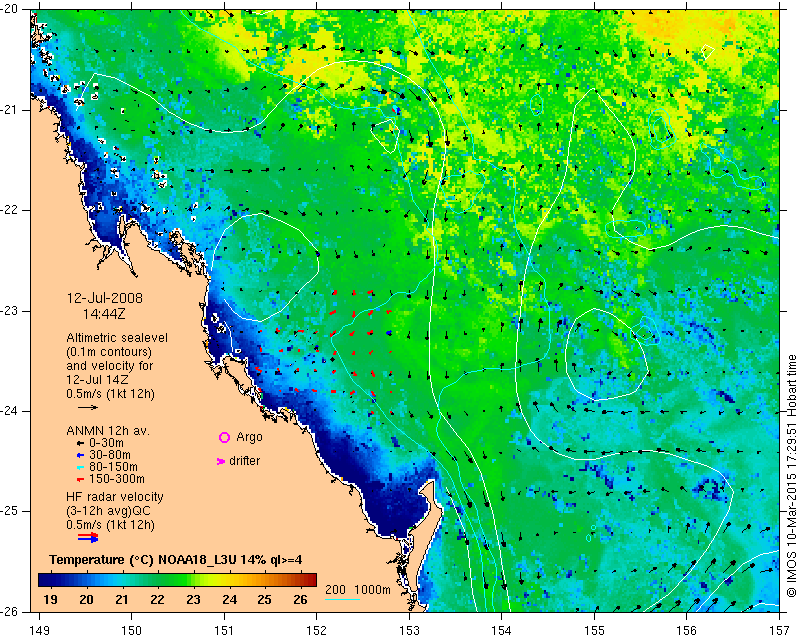
Task: Click the '1000m' depth contour label
Action: 372,590
